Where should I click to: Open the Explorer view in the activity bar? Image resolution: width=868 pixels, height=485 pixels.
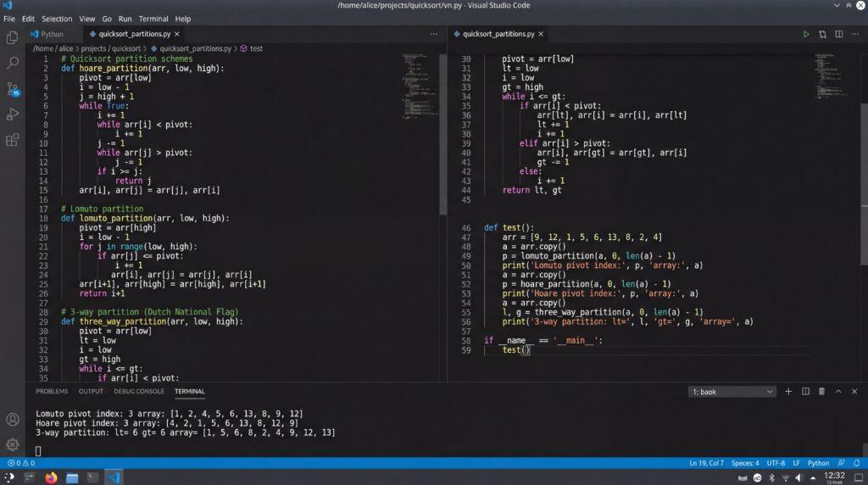pos(12,37)
